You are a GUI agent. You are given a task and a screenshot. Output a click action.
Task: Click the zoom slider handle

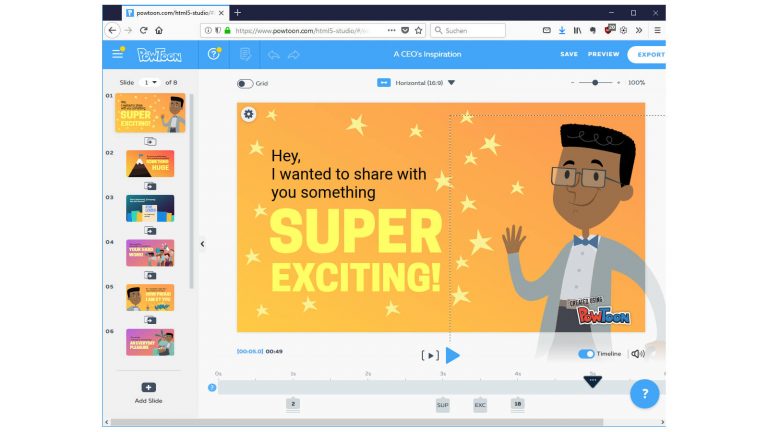(595, 83)
